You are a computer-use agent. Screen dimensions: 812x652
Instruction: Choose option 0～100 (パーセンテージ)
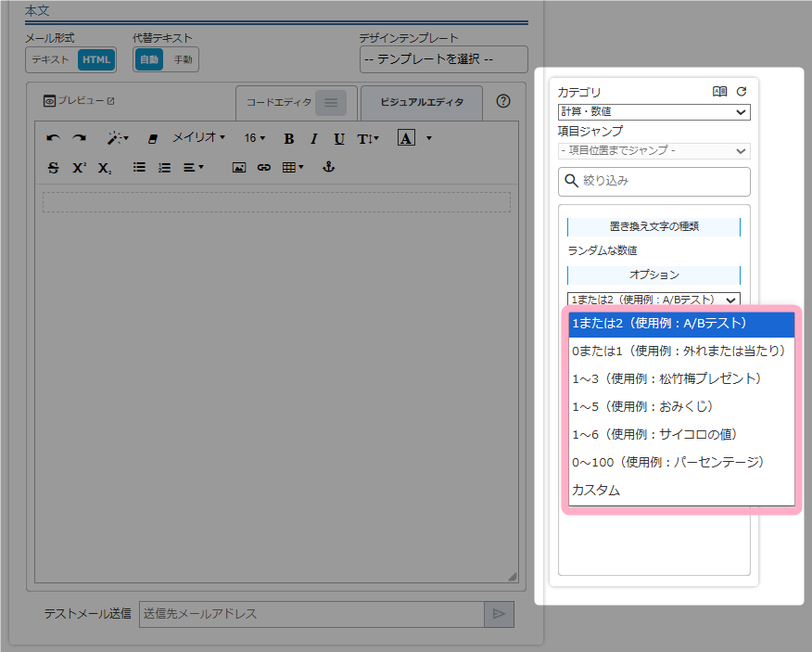tap(681, 462)
